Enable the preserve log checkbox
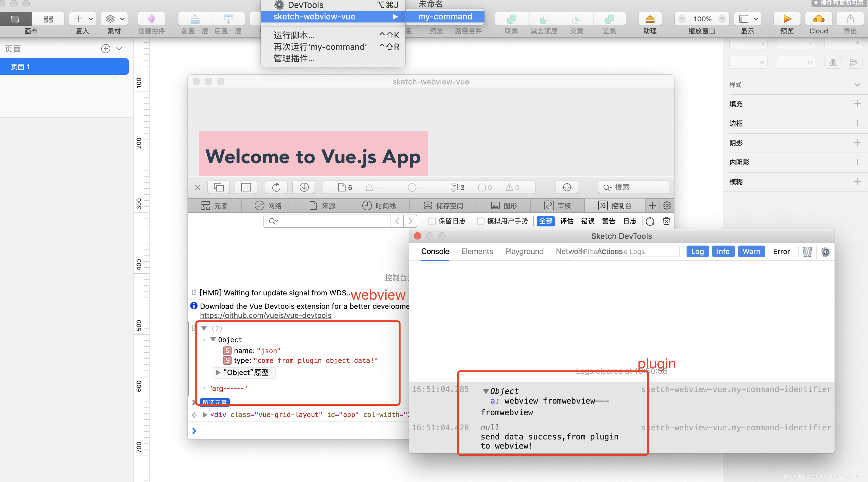The width and height of the screenshot is (868, 482). [432, 221]
